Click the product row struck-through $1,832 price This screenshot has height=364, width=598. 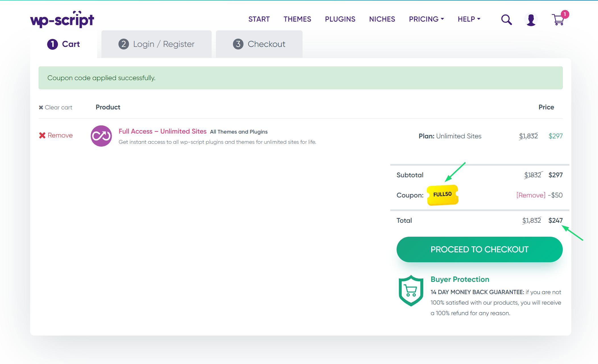[528, 136]
